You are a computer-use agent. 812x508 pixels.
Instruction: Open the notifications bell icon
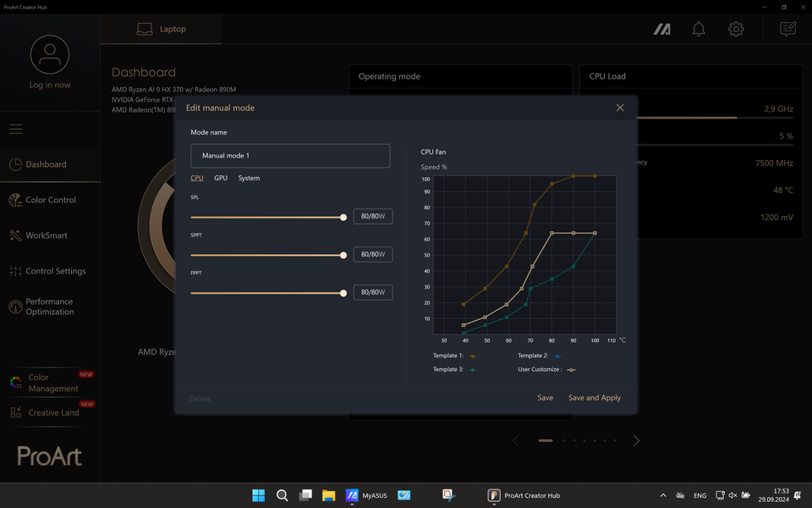tap(699, 29)
